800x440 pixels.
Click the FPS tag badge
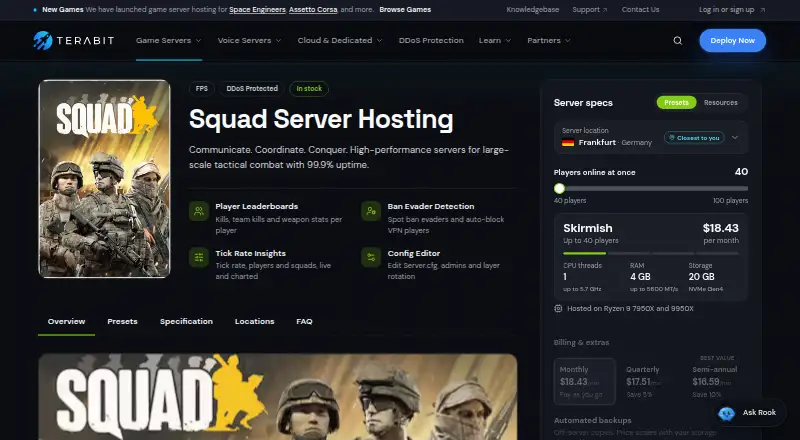coord(202,89)
